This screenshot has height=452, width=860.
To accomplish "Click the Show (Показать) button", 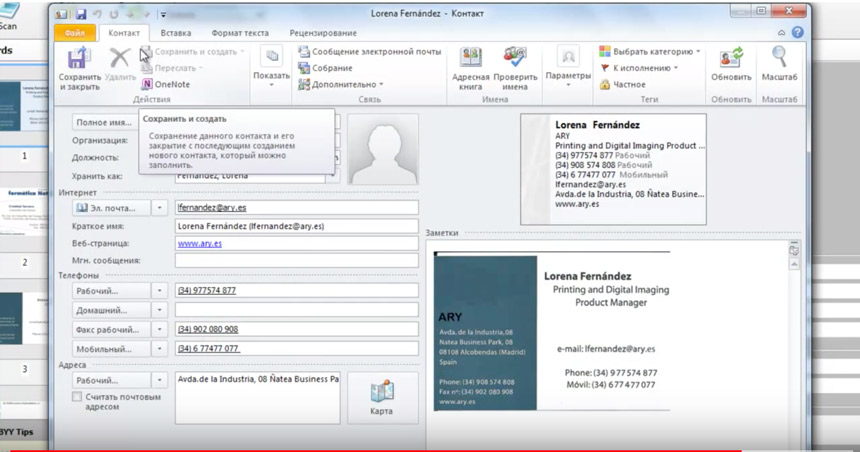I will tap(271, 67).
